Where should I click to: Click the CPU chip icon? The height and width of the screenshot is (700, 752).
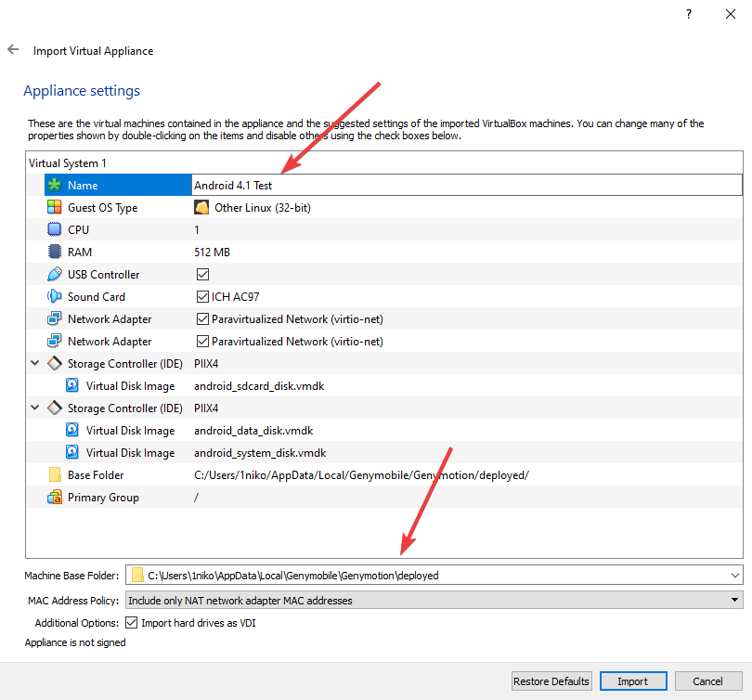[55, 229]
